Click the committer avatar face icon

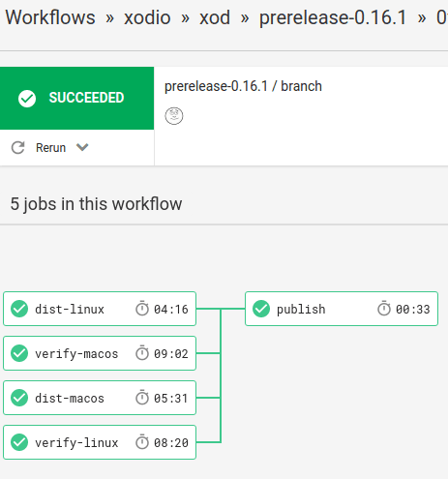pos(174,116)
